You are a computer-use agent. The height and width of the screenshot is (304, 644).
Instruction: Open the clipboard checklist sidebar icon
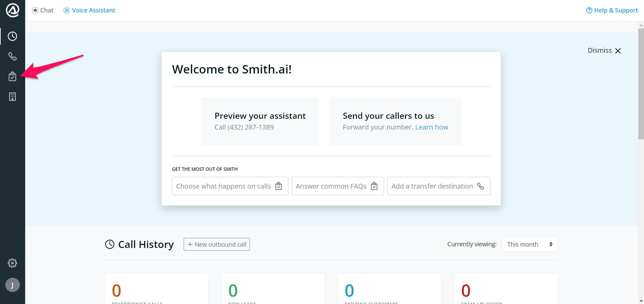(x=12, y=77)
